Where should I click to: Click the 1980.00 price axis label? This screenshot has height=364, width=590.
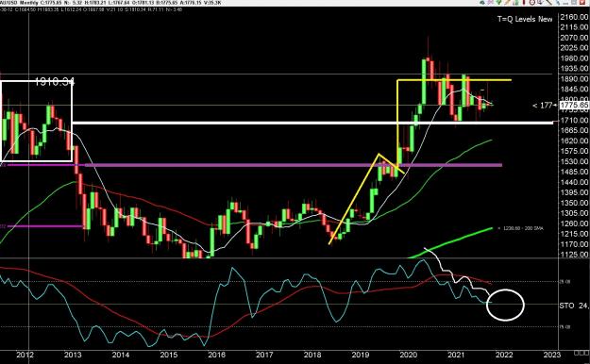[574, 58]
